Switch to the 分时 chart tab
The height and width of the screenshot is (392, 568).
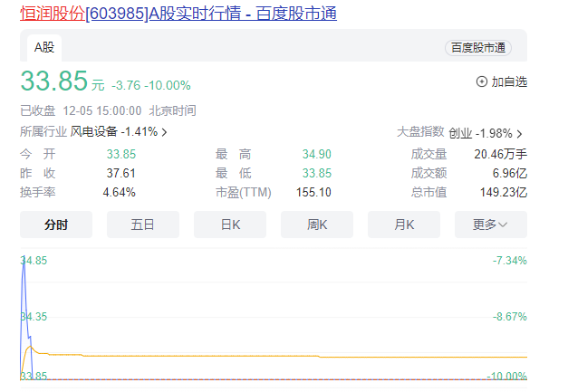56,225
